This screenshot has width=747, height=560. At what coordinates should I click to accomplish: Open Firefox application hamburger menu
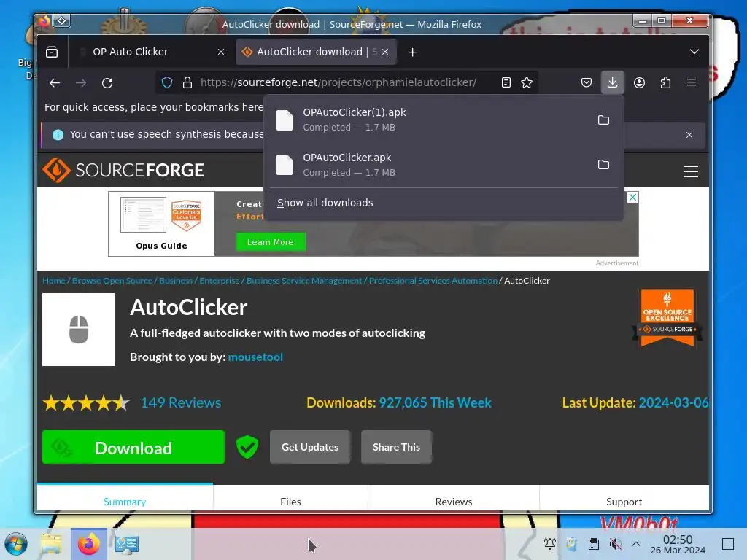pos(692,83)
